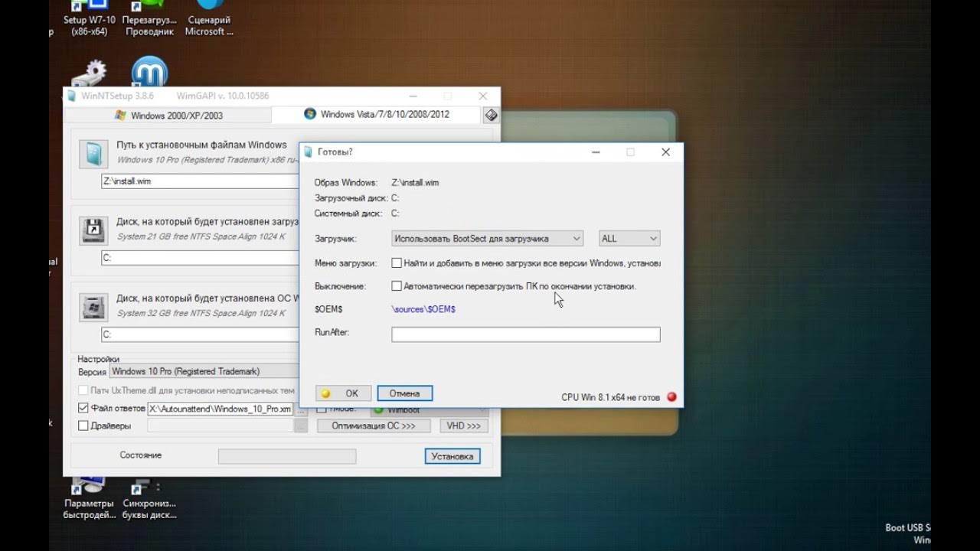
Task: Click the Образ Windows label
Action: tap(345, 183)
